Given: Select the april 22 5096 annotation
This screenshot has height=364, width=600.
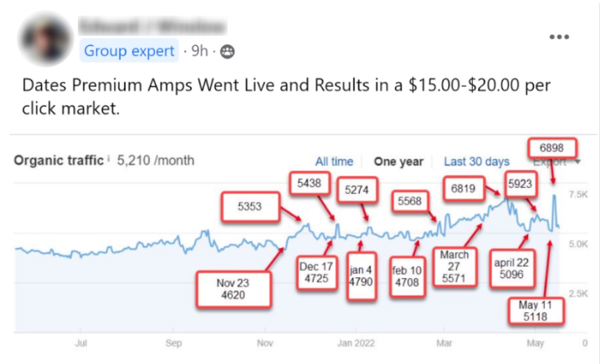Looking at the screenshot, I should point(511,269).
